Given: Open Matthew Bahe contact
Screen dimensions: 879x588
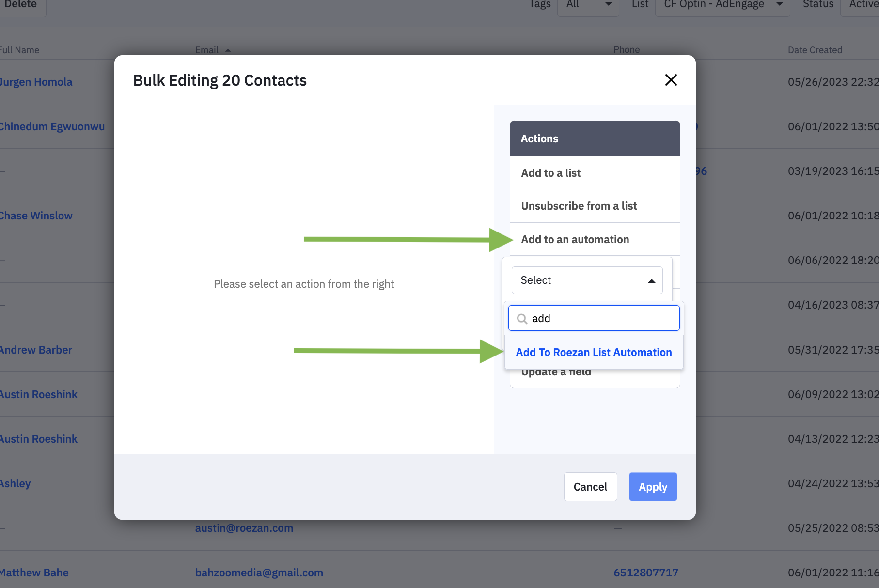Looking at the screenshot, I should click(x=34, y=573).
